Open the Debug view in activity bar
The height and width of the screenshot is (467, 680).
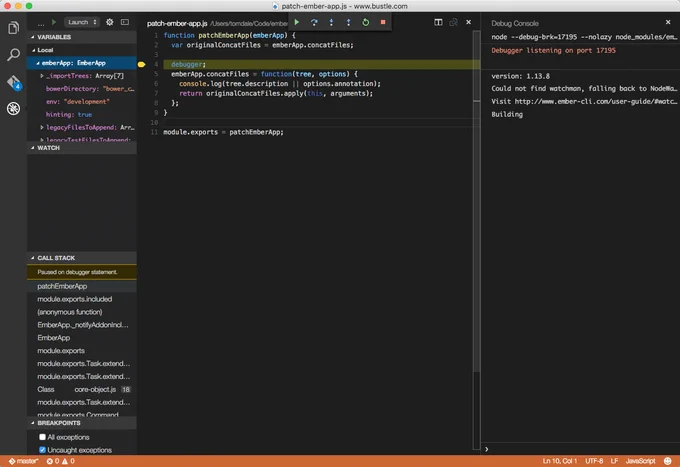click(x=13, y=108)
